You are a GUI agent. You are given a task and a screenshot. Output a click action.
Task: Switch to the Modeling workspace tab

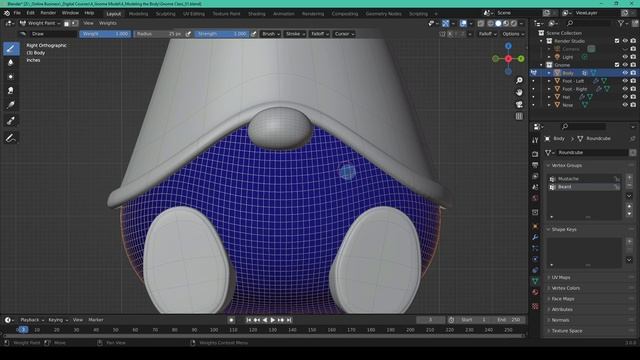(138, 13)
